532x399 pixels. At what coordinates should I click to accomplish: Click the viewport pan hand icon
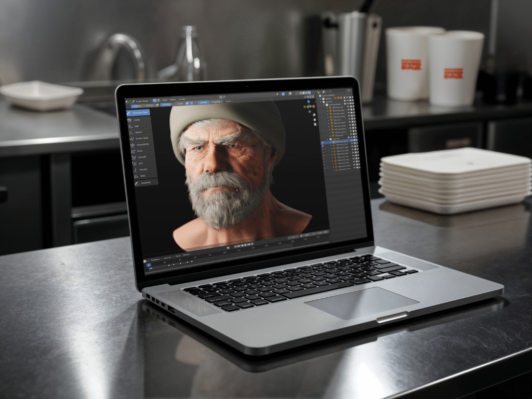pos(314,120)
